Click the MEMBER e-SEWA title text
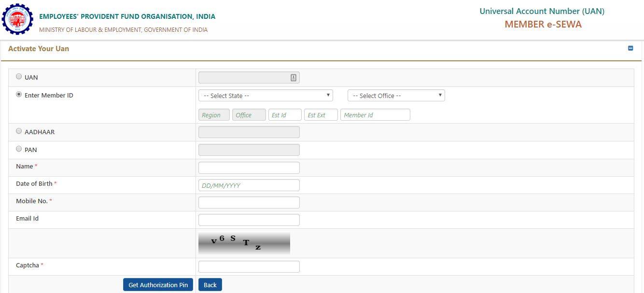 click(543, 24)
